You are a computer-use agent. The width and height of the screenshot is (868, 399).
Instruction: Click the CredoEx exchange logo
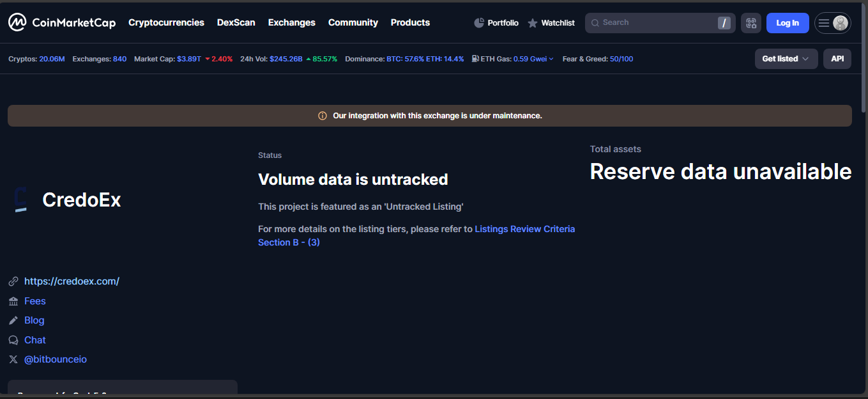(21, 199)
